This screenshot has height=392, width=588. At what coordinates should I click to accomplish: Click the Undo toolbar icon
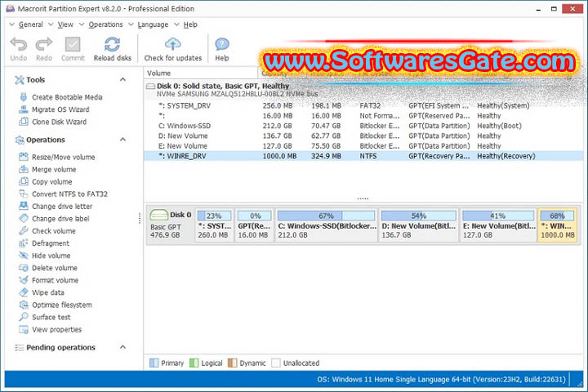[18, 45]
